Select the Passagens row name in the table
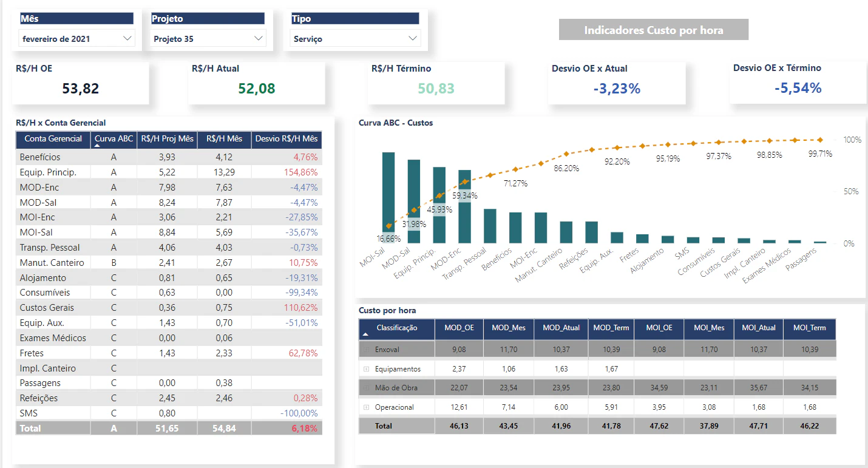 [x=40, y=383]
